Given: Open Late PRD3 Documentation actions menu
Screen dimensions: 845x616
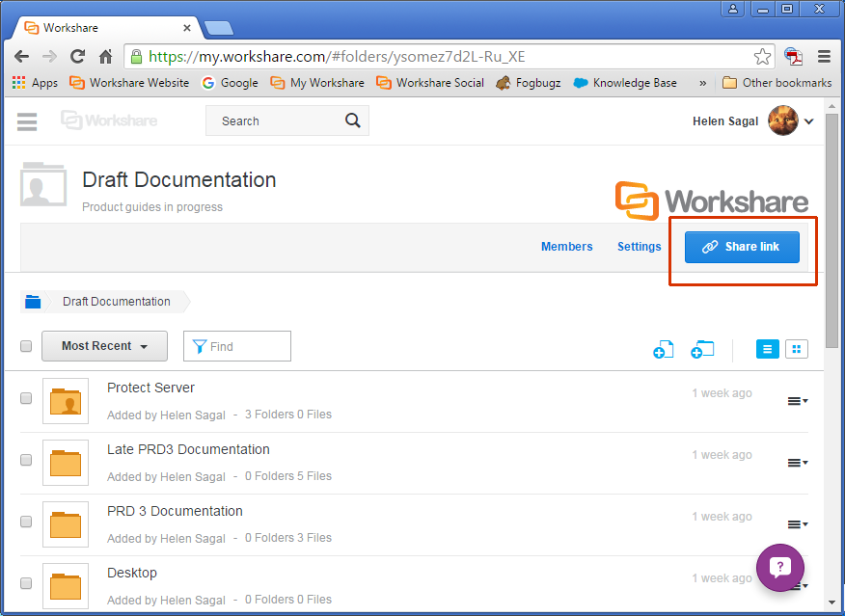Looking at the screenshot, I should point(798,463).
